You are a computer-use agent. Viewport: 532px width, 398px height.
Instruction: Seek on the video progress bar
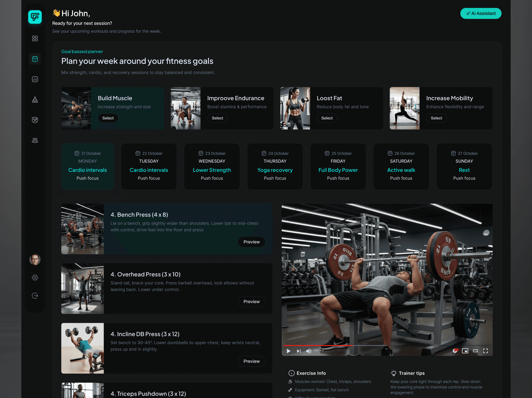387,346
